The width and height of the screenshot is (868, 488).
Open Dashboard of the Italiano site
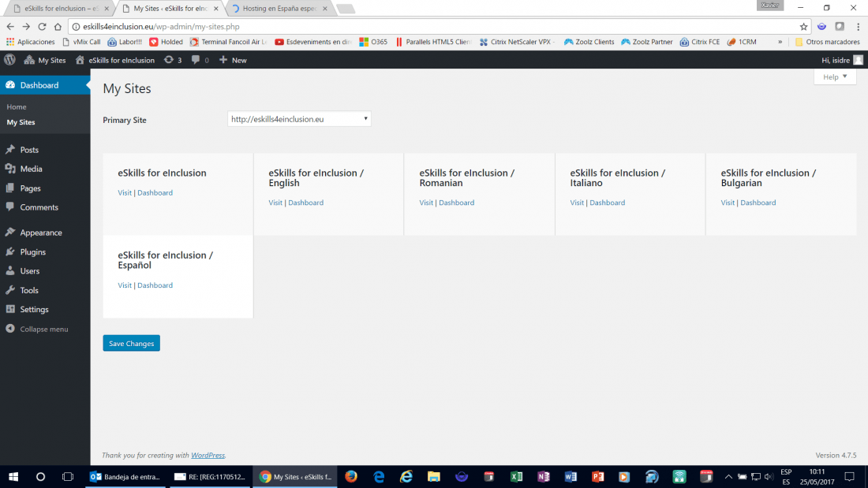tap(608, 203)
